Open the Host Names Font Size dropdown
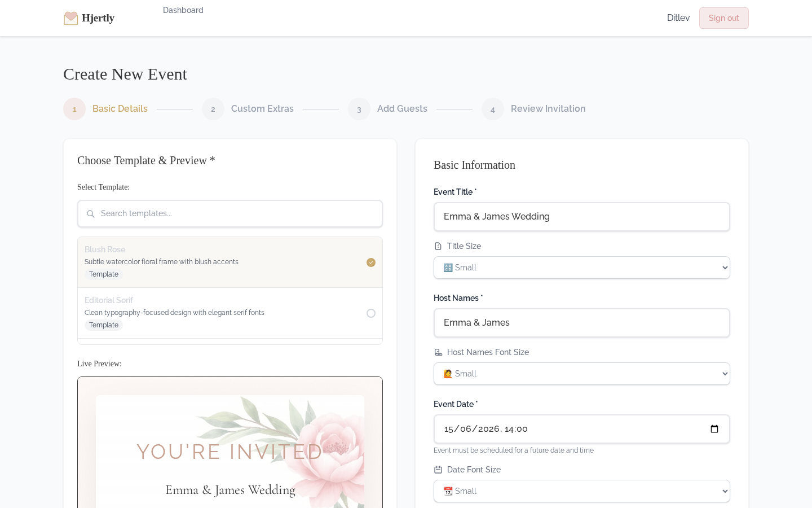 (x=582, y=374)
